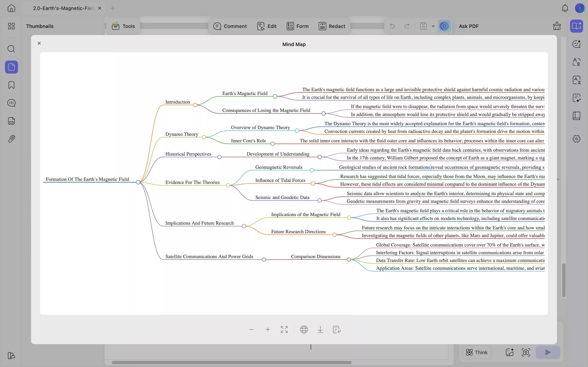The height and width of the screenshot is (367, 588).
Task: Zoom in the mind map with plus control
Action: 268,329
